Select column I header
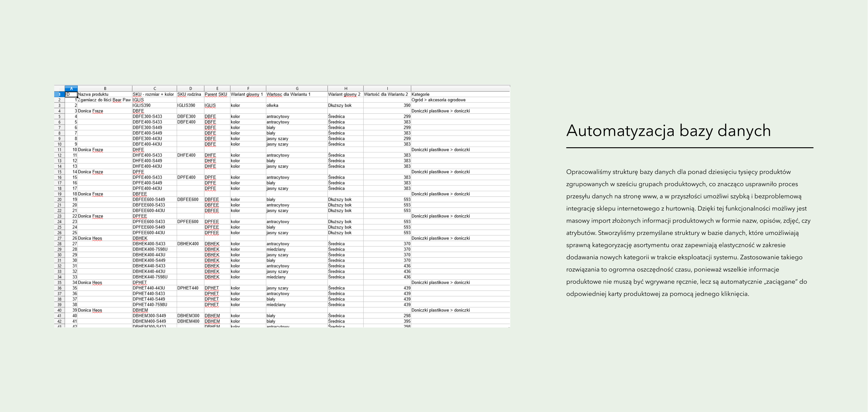Viewport: 868px width, 412px height. (x=387, y=89)
